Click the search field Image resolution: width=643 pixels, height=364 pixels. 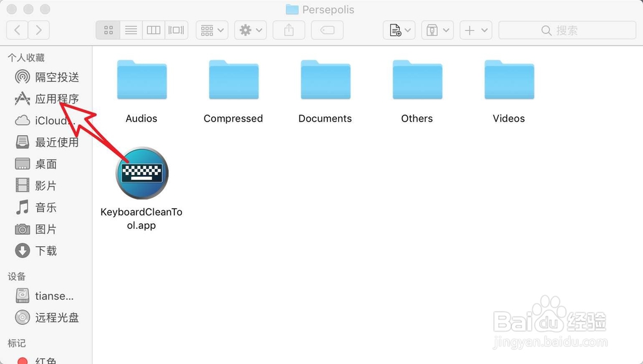(x=567, y=30)
